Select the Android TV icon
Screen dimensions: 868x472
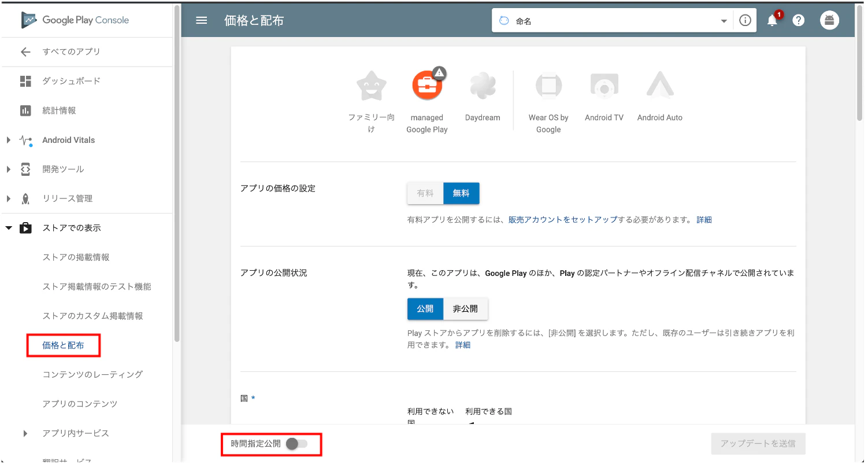point(604,86)
